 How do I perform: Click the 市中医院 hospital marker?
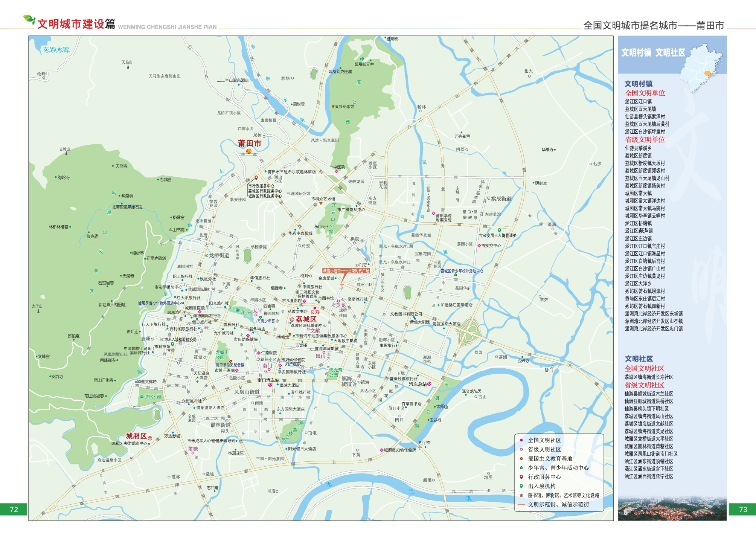(337, 171)
